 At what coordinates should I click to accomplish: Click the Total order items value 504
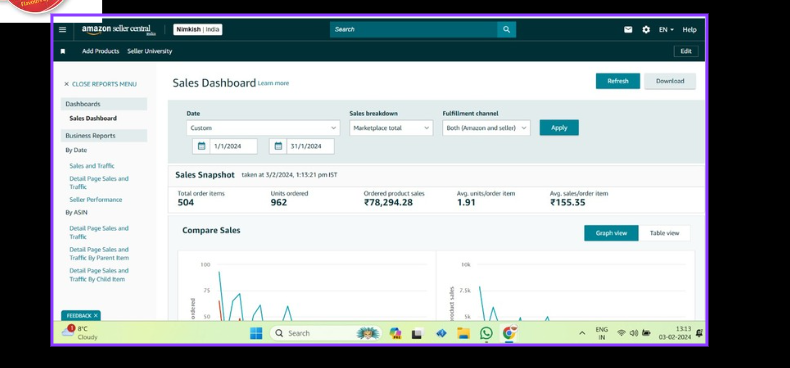(x=185, y=203)
